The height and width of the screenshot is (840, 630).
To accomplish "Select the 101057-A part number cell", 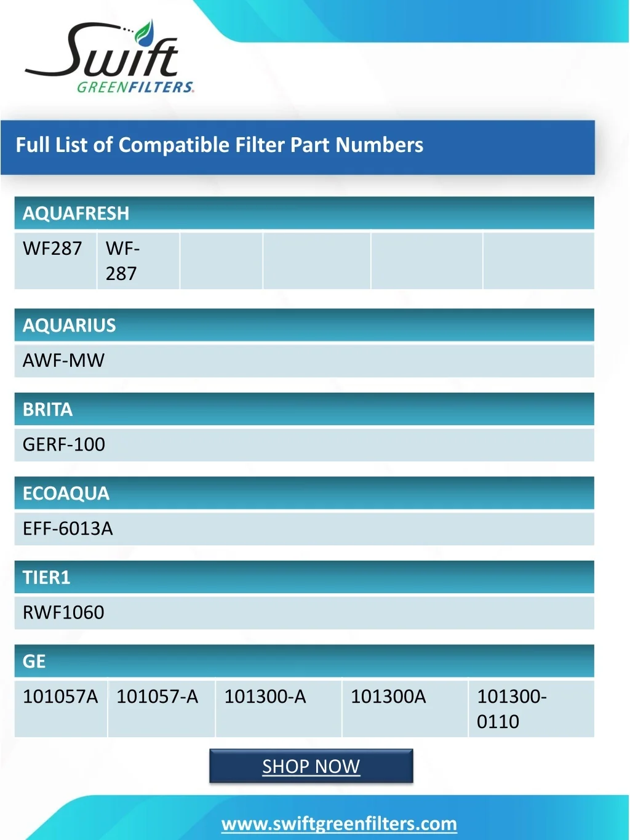I will pos(157,697).
